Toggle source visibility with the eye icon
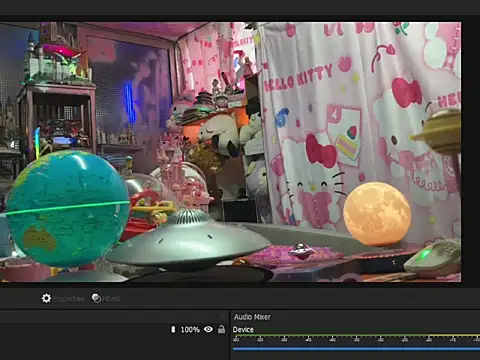The image size is (480, 360). 208,329
